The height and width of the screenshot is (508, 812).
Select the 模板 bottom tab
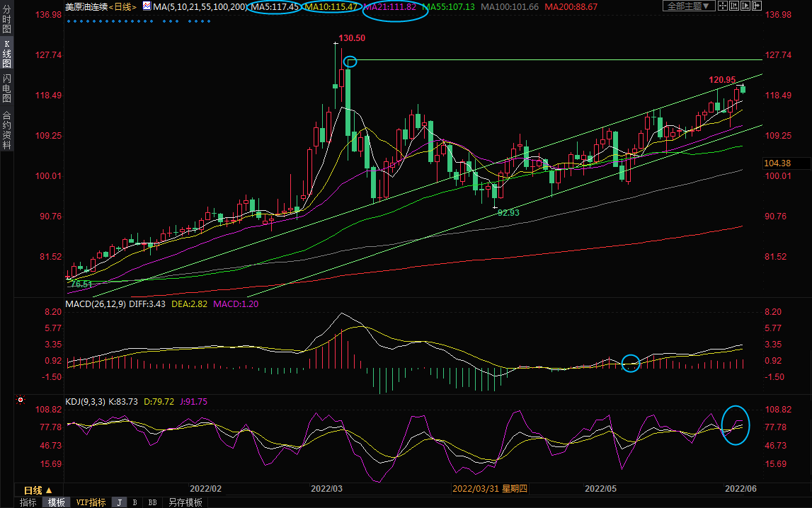pyautogui.click(x=57, y=502)
